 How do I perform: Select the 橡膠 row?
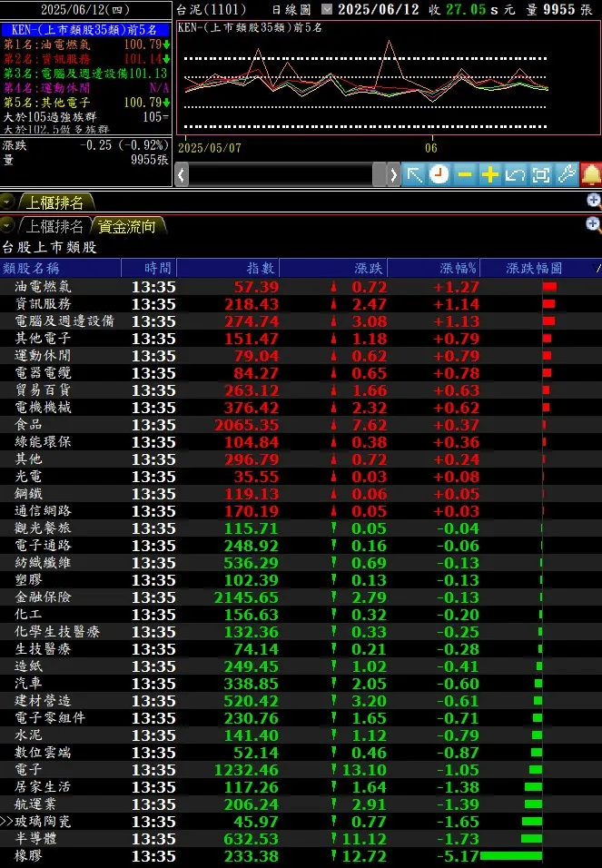(x=301, y=856)
